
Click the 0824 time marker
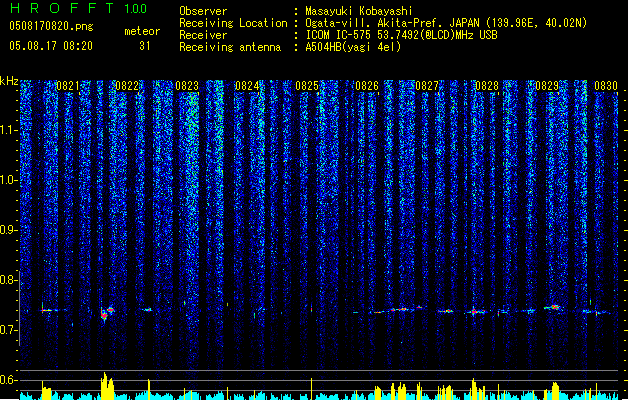[247, 86]
